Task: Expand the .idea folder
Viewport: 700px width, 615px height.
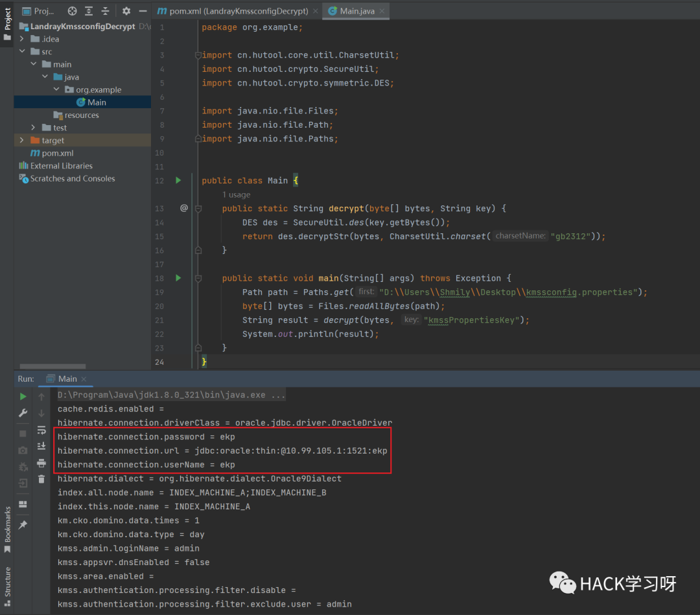Action: tap(23, 39)
